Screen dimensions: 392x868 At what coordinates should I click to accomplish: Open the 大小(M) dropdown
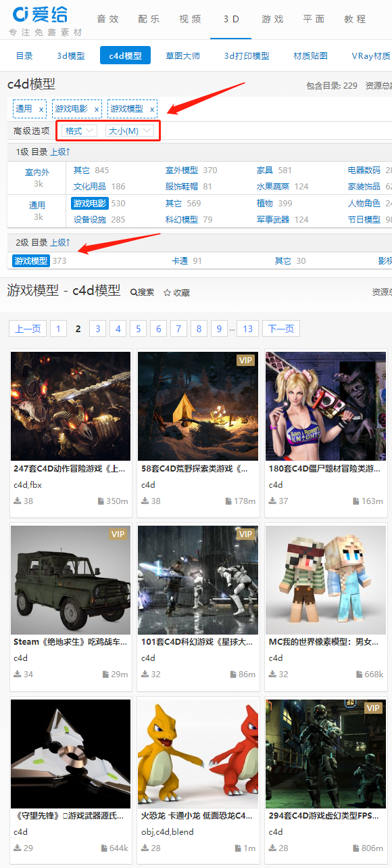[129, 131]
